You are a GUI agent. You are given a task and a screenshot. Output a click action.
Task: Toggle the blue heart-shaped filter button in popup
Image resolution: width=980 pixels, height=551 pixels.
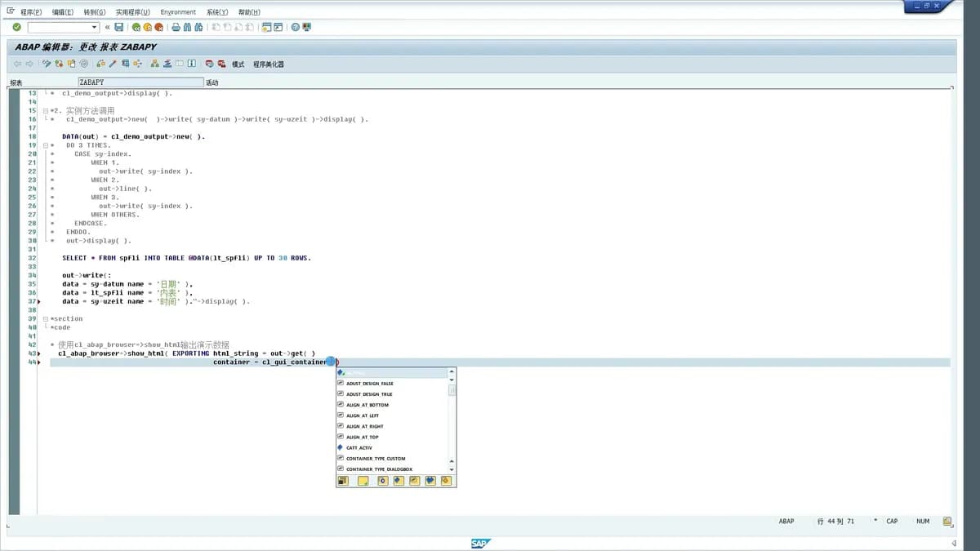[x=430, y=481]
